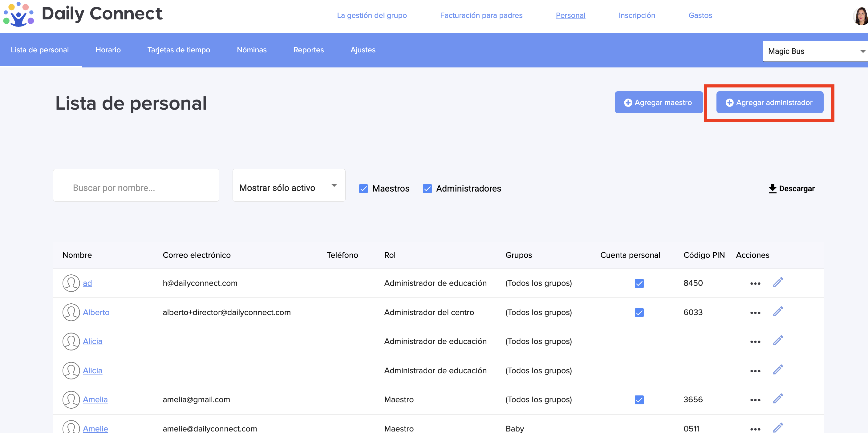This screenshot has height=433, width=868.
Task: Toggle Cuenta personal checkbox for Alberto
Action: [x=639, y=312]
